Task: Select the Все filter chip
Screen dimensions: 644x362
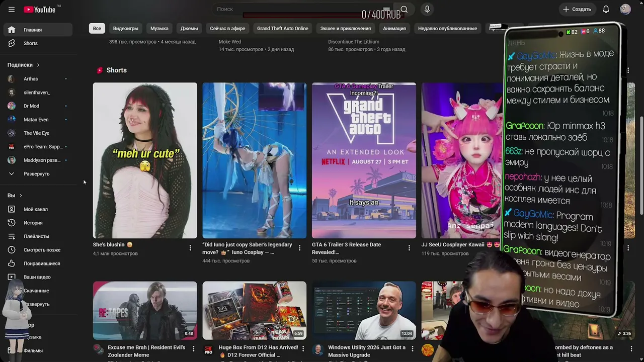Action: 97,29
